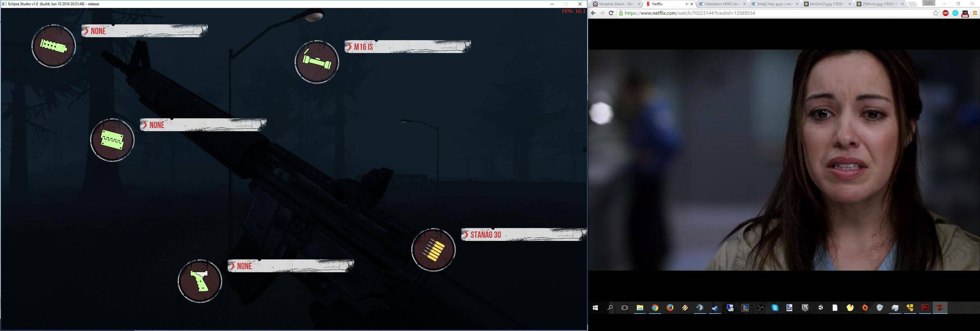Launch Firefox from the taskbar
This screenshot has width=980, height=331.
coord(670,308)
